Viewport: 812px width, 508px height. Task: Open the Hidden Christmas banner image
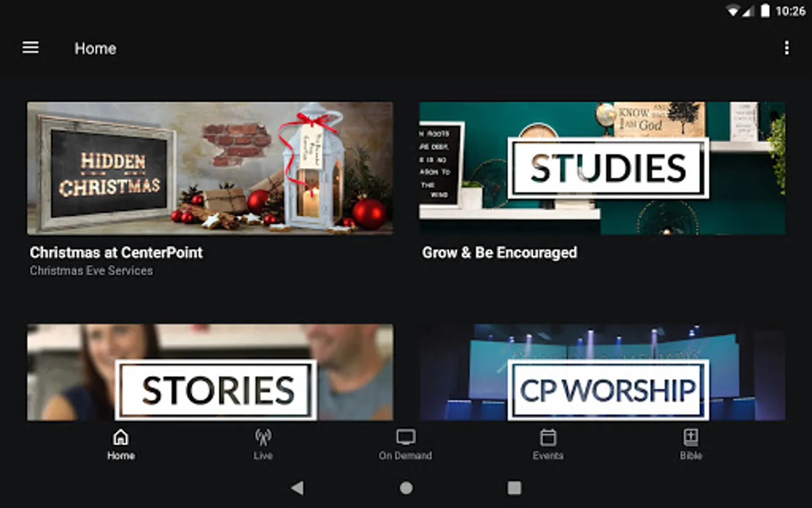210,168
